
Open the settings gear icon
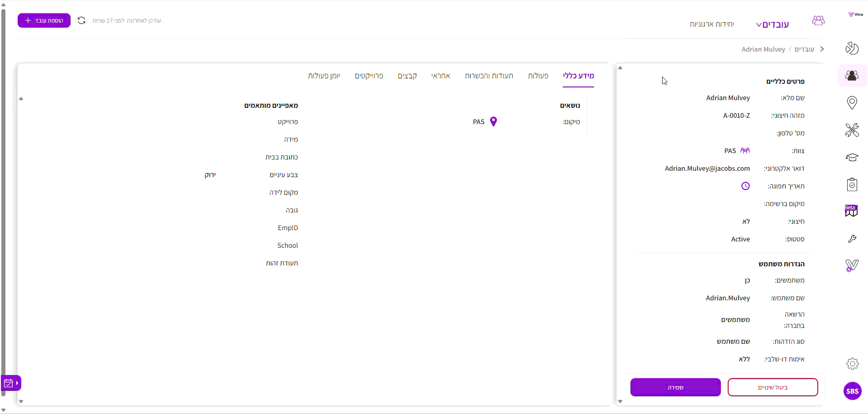853,363
